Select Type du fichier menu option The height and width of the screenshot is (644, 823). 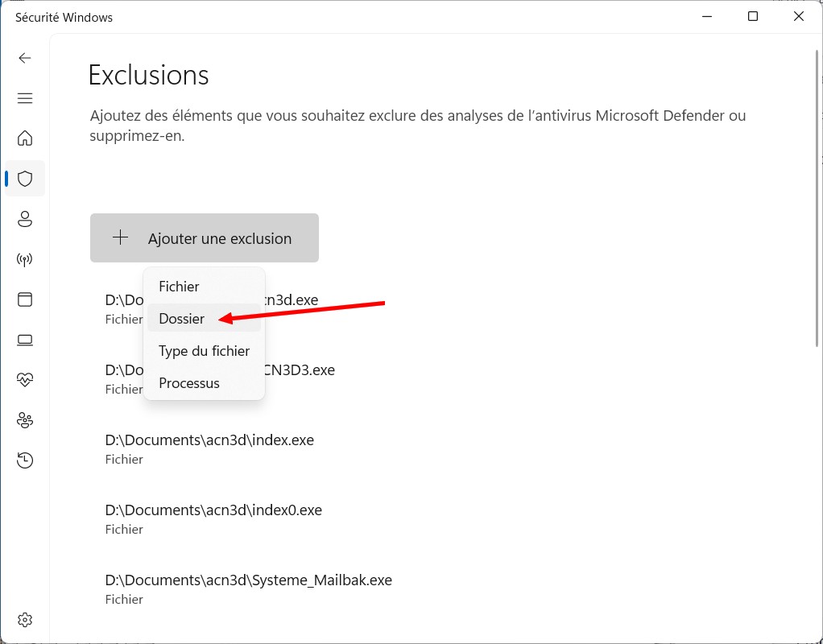pyautogui.click(x=204, y=351)
